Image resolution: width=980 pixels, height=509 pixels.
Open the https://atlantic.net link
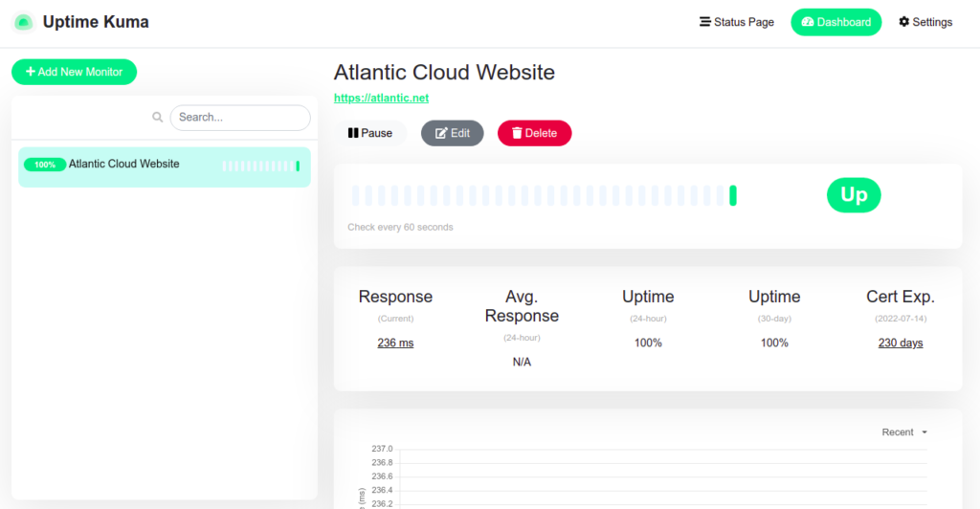click(x=381, y=98)
